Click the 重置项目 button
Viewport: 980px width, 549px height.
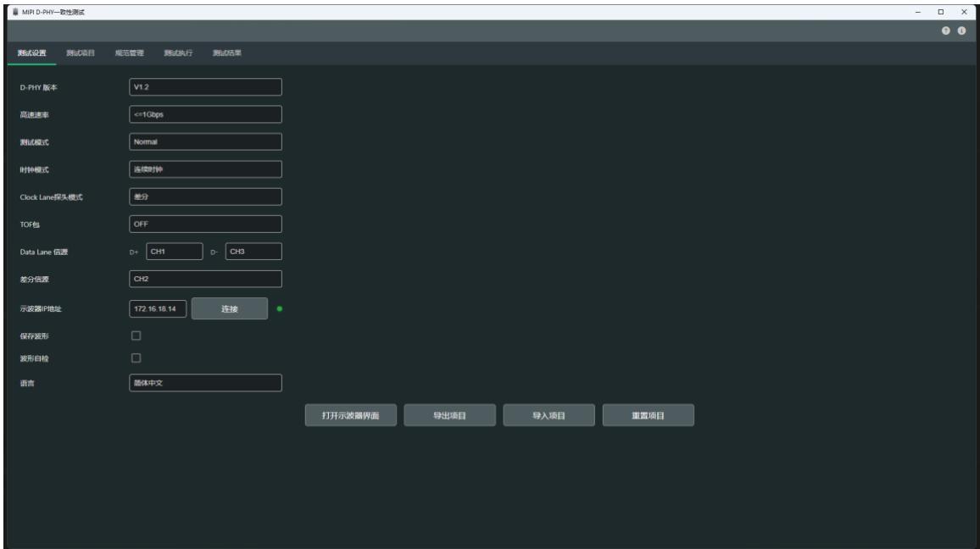[649, 415]
